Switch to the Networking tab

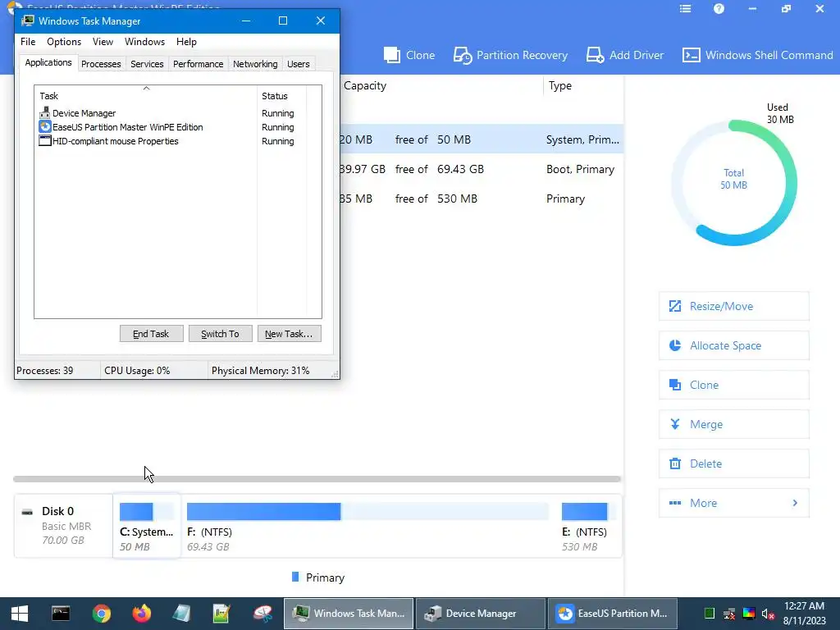pyautogui.click(x=255, y=64)
